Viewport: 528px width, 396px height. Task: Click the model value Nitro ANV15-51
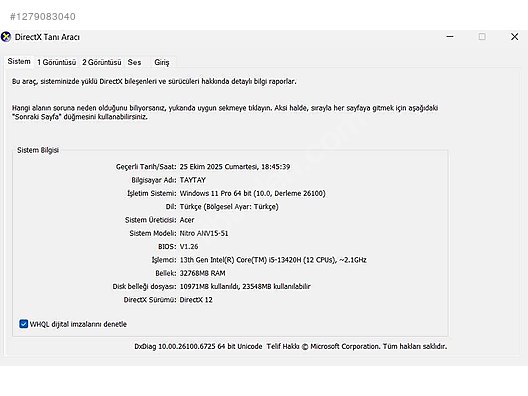(204, 233)
